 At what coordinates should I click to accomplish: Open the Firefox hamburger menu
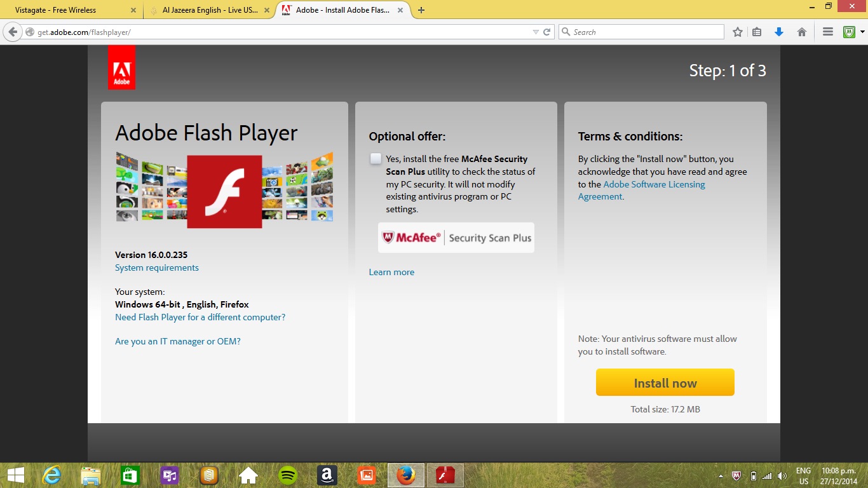827,32
